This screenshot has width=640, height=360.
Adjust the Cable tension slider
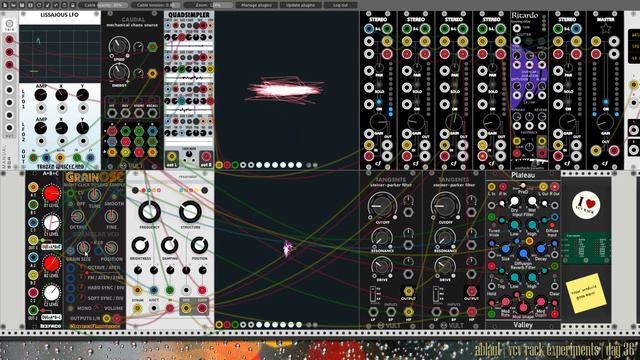pyautogui.click(x=155, y=5)
